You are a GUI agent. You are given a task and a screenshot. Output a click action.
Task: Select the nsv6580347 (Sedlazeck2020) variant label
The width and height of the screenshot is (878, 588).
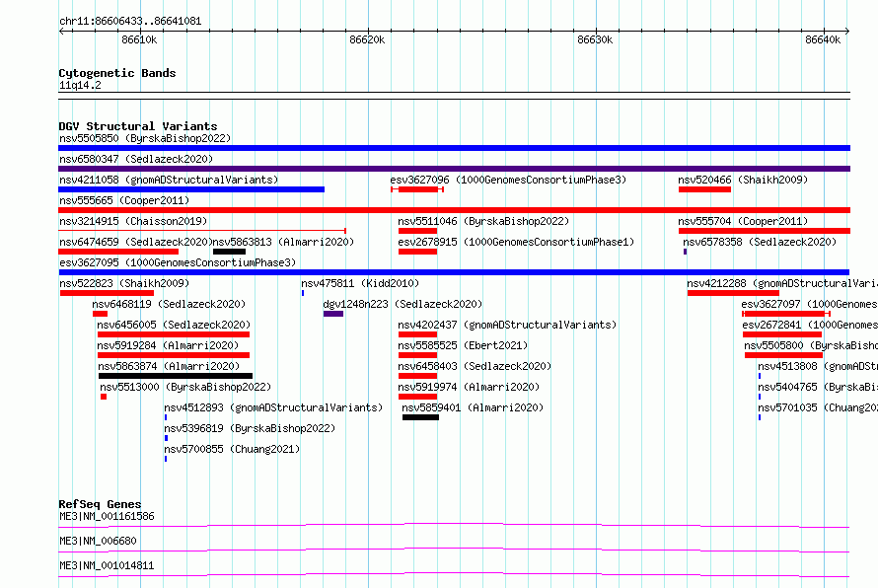136,159
